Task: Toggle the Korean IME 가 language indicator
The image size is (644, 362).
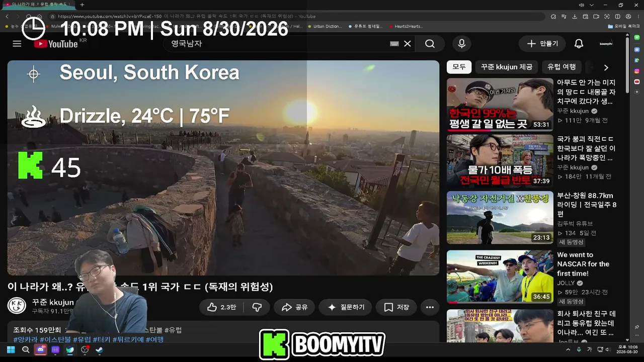Action: [x=590, y=349]
